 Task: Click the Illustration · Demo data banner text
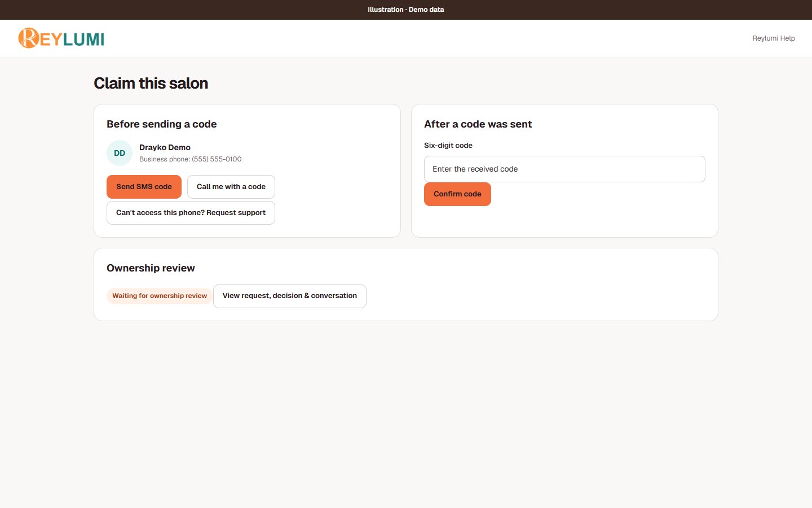pyautogui.click(x=406, y=10)
